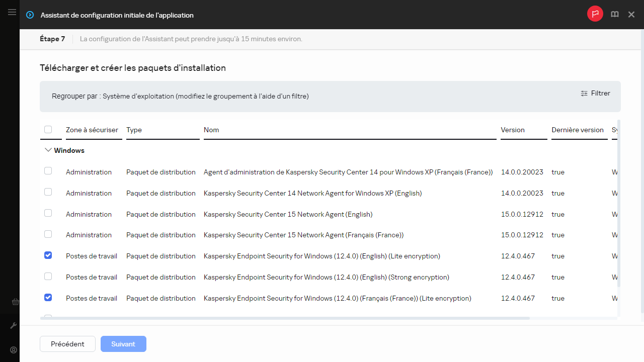Uncheck Endpoint Security English Lite encryption package
The width and height of the screenshot is (644, 362).
point(48,255)
